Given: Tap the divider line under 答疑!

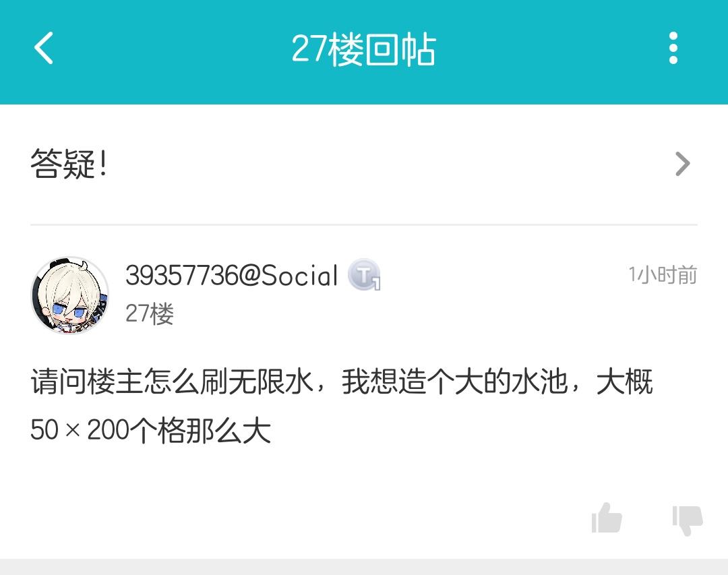Looking at the screenshot, I should pos(364,224).
